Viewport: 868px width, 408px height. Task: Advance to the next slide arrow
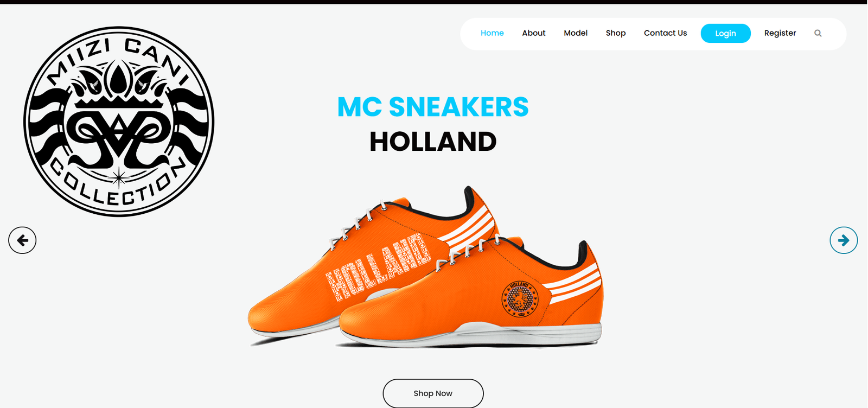(x=844, y=240)
